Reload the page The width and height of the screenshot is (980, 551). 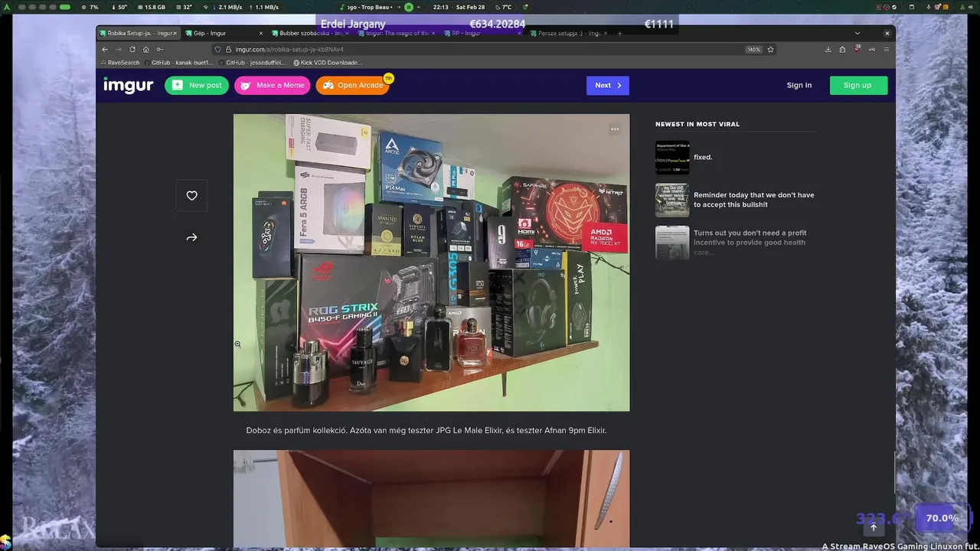point(132,49)
